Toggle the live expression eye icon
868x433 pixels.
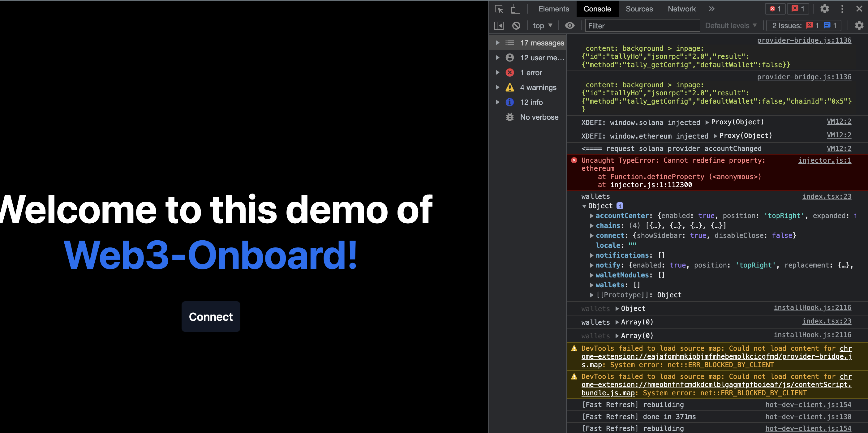click(569, 26)
